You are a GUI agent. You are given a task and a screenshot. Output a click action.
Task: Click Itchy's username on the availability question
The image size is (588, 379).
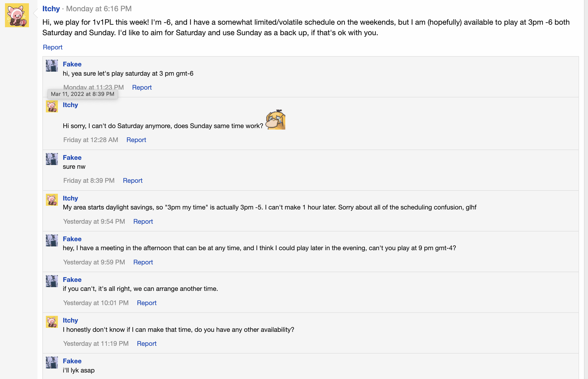(x=70, y=320)
